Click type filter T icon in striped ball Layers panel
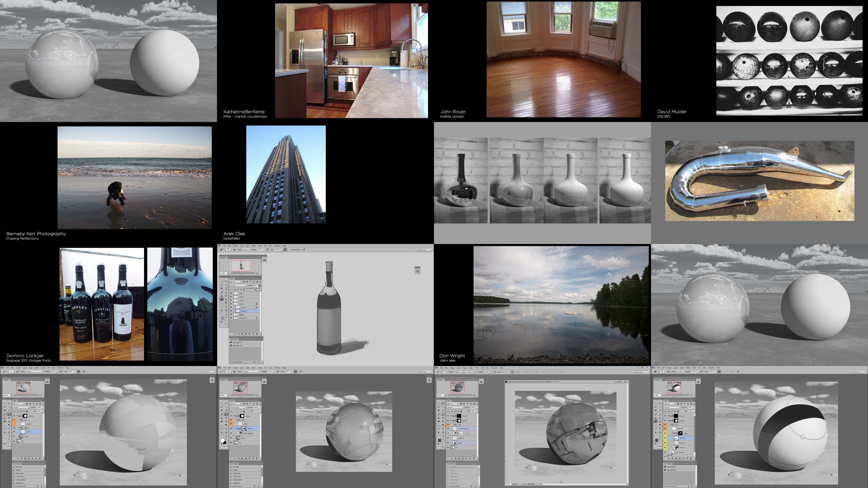This screenshot has height=488, width=868. [x=685, y=404]
